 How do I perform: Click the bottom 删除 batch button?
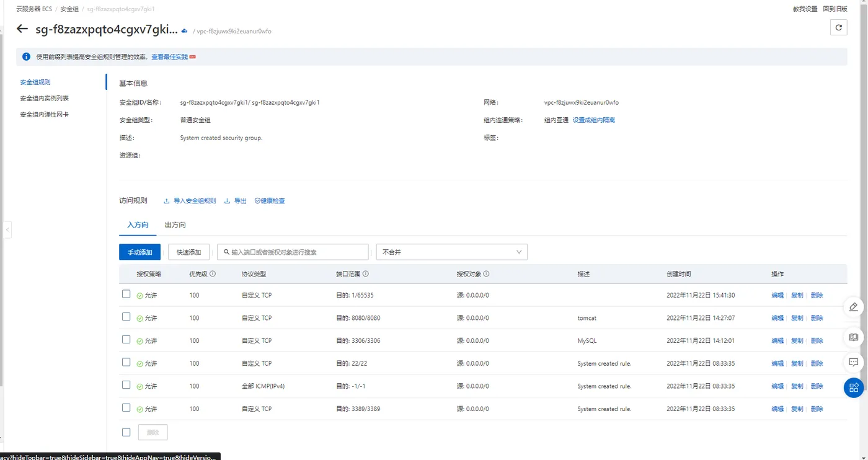[x=153, y=432]
